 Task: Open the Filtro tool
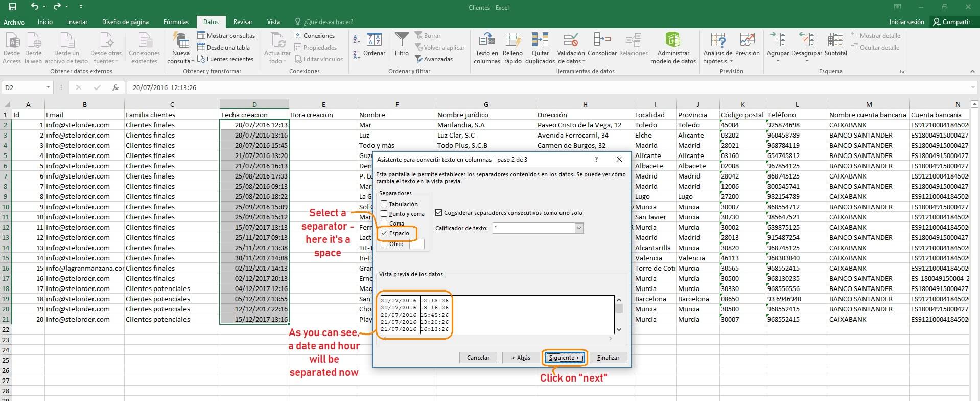coord(402,41)
